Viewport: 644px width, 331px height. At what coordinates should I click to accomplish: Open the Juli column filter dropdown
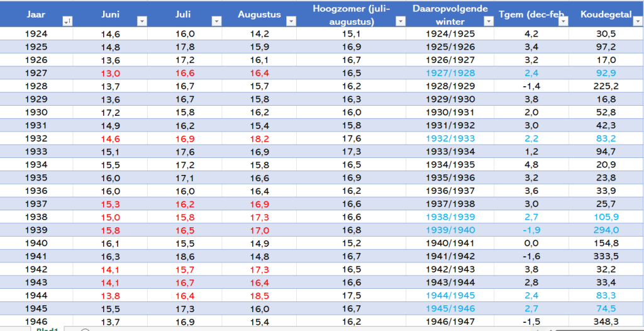[216, 22]
